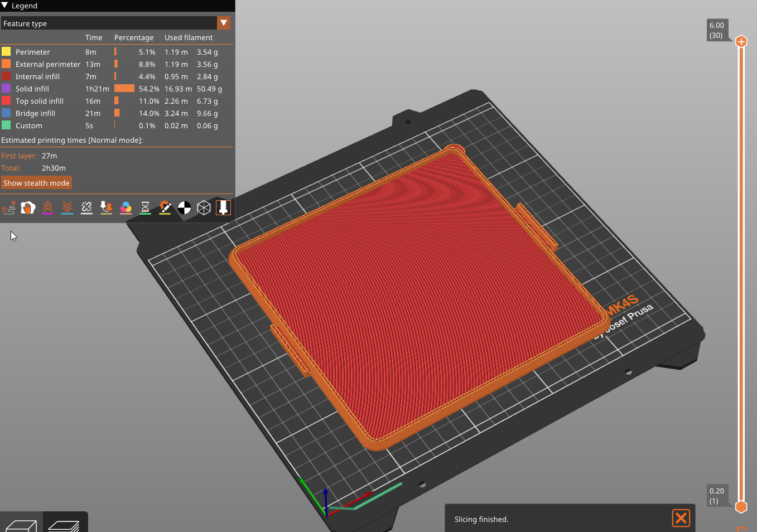Toggle deretractions icon with downward chevrons
Screen dimensions: 757x532
[x=67, y=208]
